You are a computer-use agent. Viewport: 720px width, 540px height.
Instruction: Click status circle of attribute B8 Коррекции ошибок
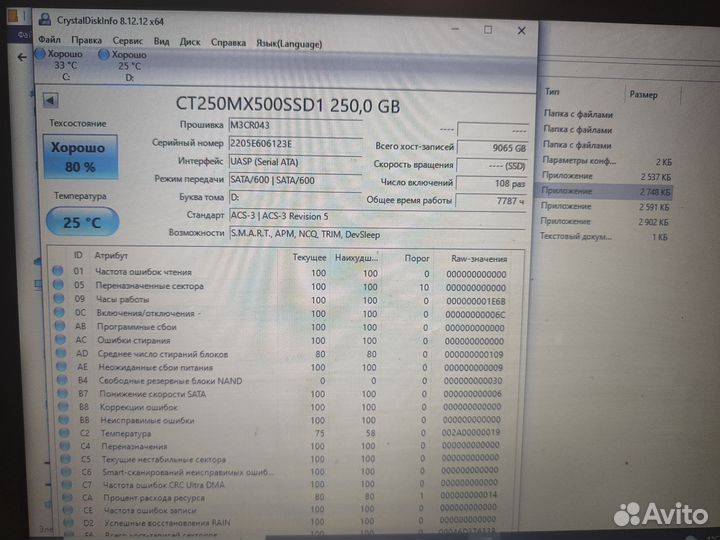pyautogui.click(x=63, y=407)
